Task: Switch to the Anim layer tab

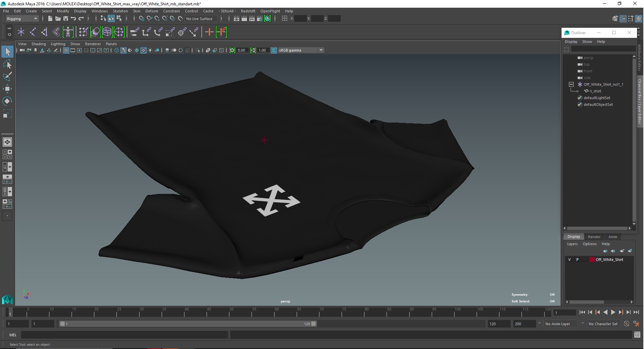Action: [613, 237]
